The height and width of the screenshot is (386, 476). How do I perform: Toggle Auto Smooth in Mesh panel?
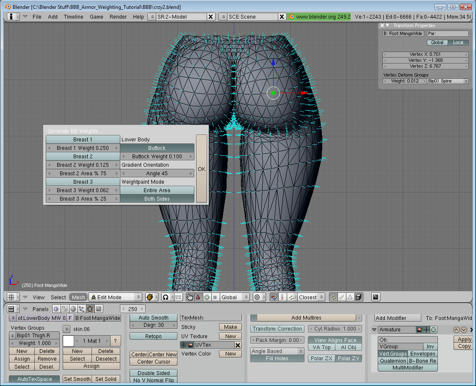click(153, 318)
